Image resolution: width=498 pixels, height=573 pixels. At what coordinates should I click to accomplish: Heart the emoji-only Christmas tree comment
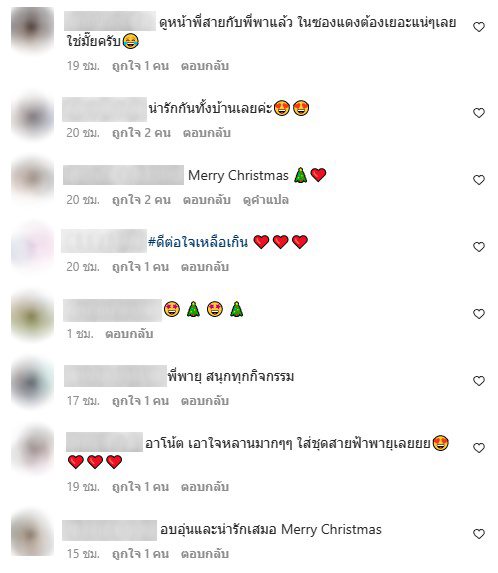[479, 314]
